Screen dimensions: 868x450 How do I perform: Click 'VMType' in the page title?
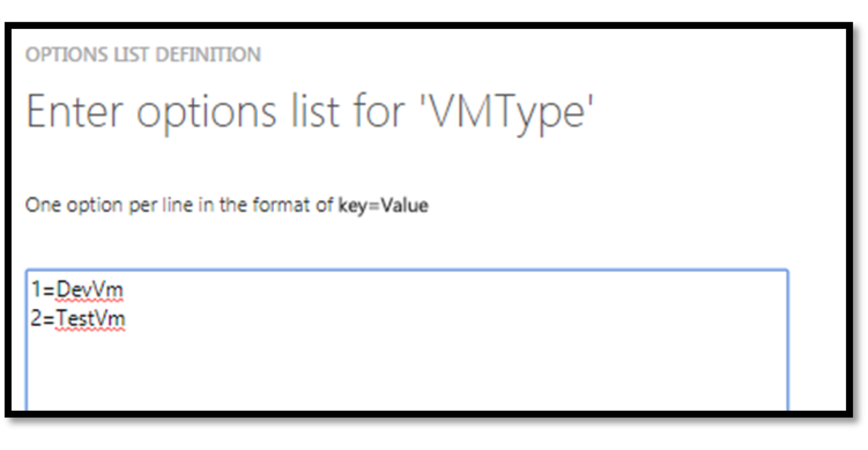click(506, 112)
